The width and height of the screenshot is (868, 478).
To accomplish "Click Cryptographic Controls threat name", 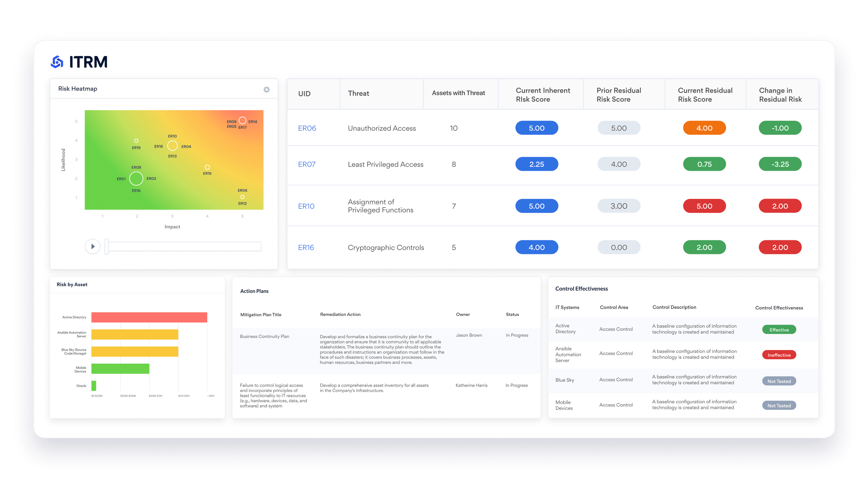I will point(385,248).
